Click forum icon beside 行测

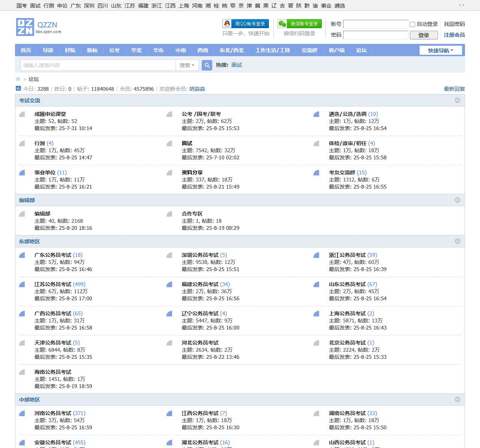[22, 144]
